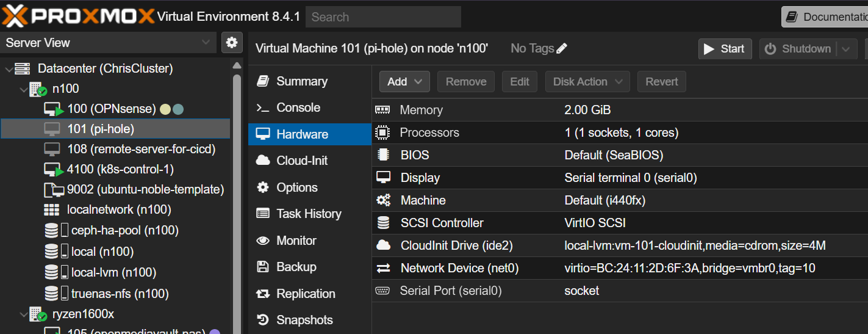The width and height of the screenshot is (868, 334).
Task: Select the Hardware tab
Action: click(310, 134)
